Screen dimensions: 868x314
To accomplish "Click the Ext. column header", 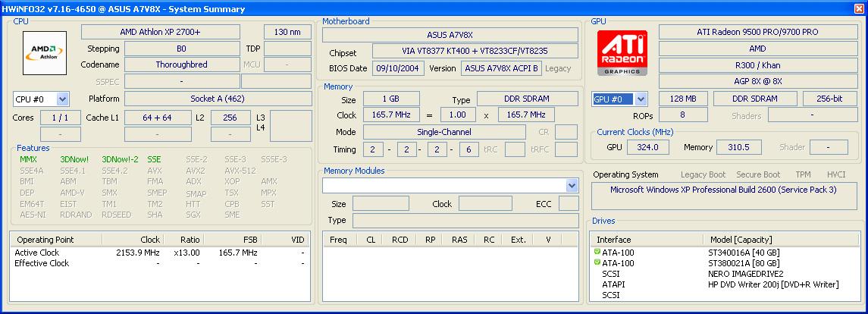I will (x=518, y=240).
